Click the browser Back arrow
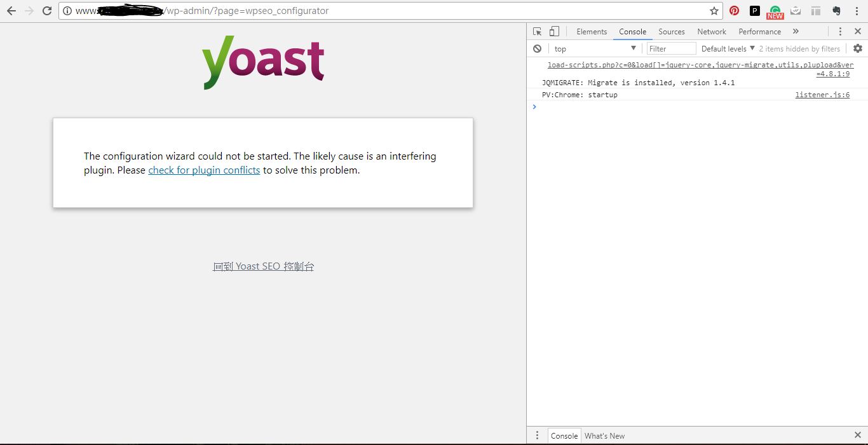This screenshot has width=868, height=445. click(x=11, y=11)
